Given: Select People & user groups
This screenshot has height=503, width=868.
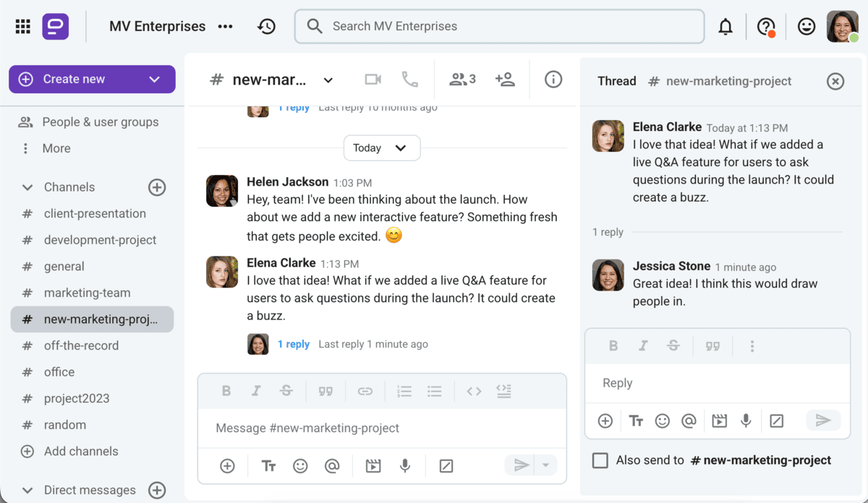Looking at the screenshot, I should [100, 122].
